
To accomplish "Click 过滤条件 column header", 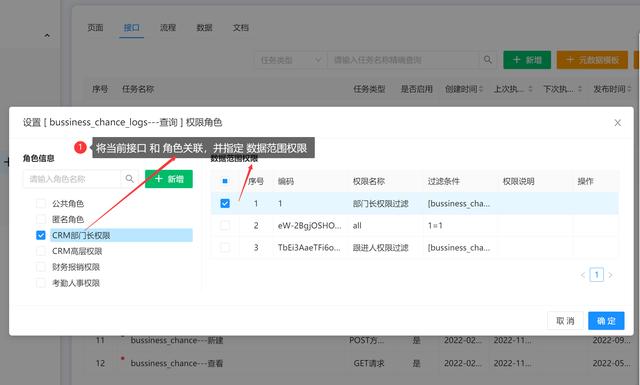I will pos(444,181).
